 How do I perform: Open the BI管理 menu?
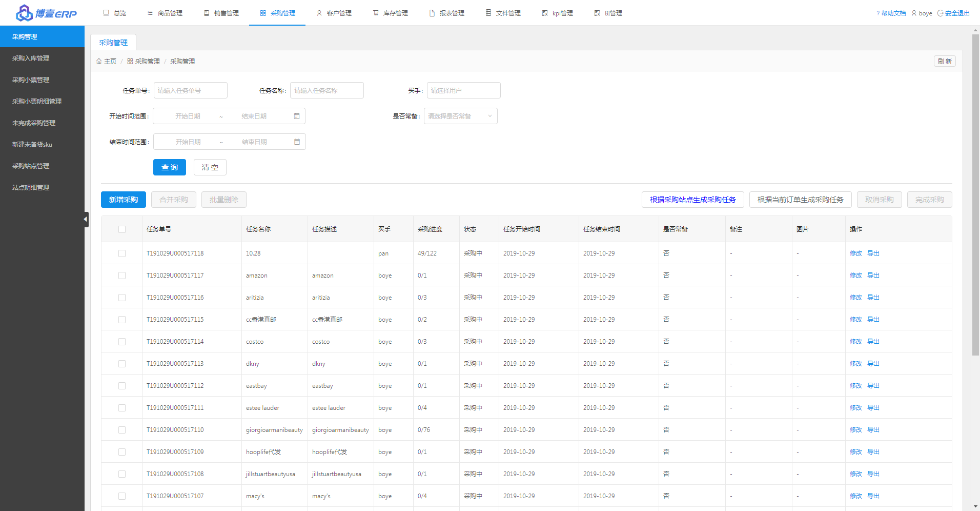click(x=608, y=13)
